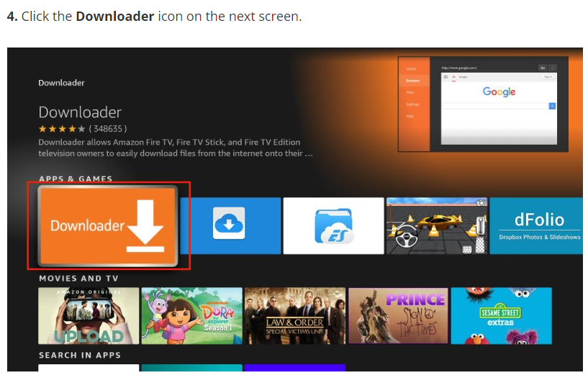This screenshot has width=588, height=383.
Task: Select the ES File Explorer app icon
Action: pos(333,225)
